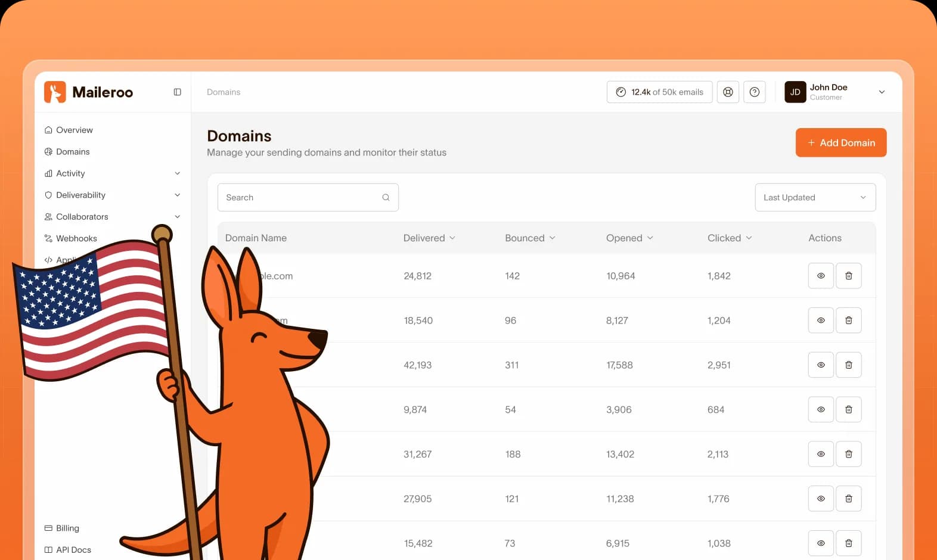Delete the domain with 15,482 delivered
The image size is (937, 560).
(849, 543)
